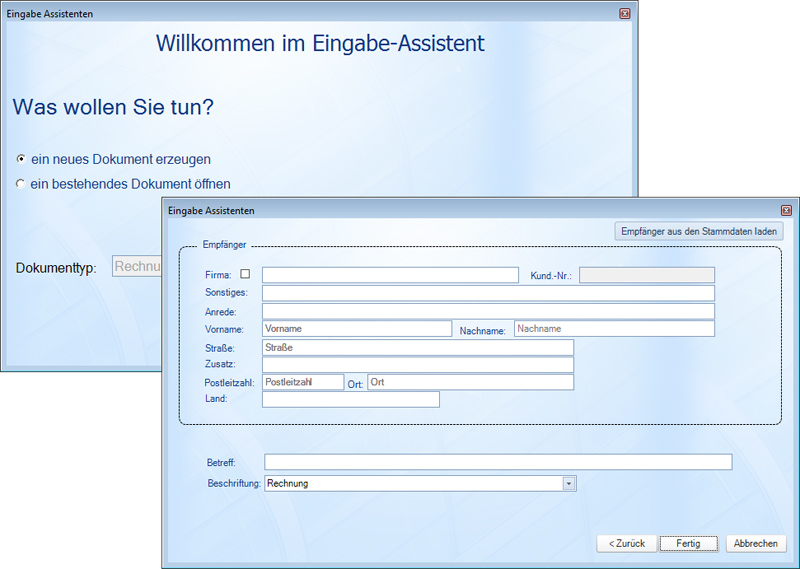Choose 'ein bestehendes Dokument öffnen' radio button
The width and height of the screenshot is (800, 569).
click(21, 184)
